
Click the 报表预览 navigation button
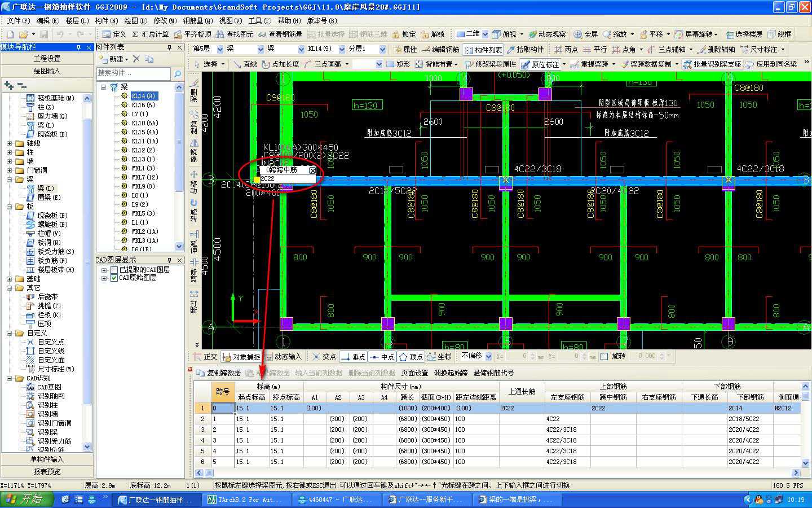[x=47, y=471]
